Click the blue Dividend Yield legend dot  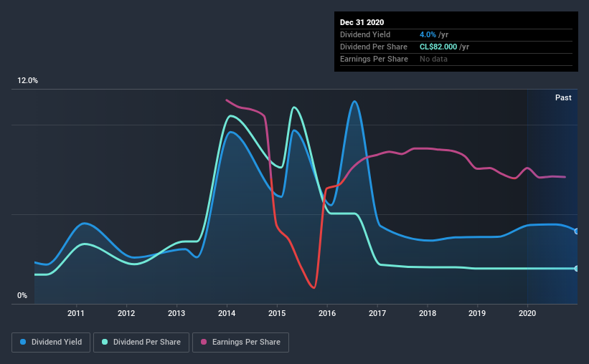(23, 342)
